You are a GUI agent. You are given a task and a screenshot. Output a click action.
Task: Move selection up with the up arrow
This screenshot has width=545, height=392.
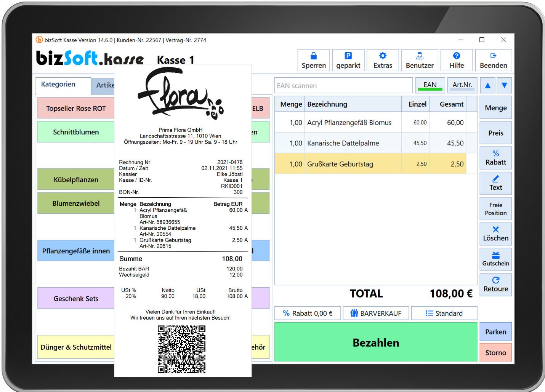[487, 85]
